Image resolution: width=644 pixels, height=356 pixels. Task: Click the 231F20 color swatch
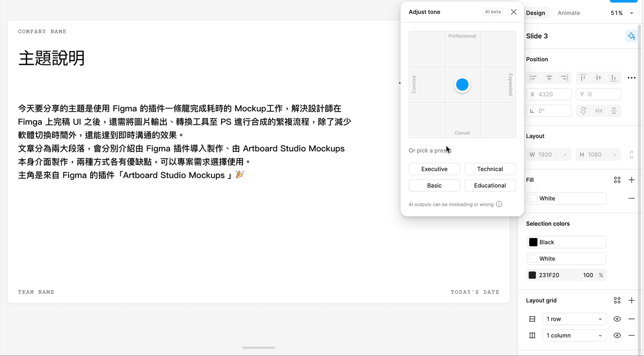click(x=532, y=275)
